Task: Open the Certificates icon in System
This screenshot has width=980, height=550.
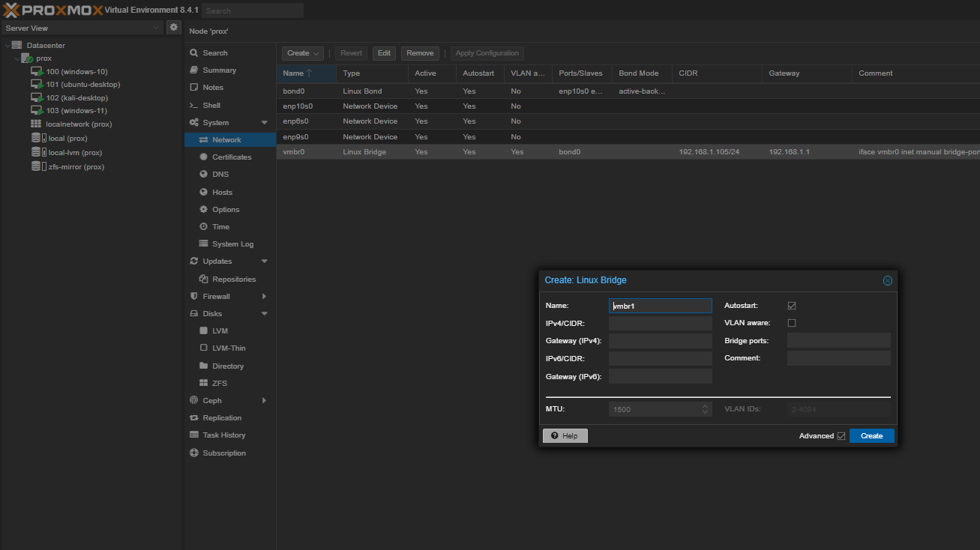Action: (x=204, y=157)
